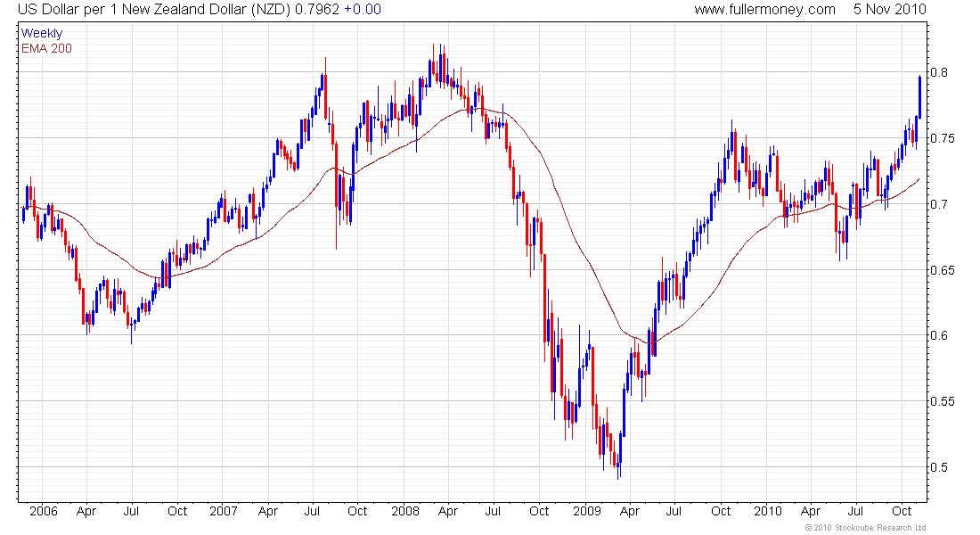Select the 'EMA 200' legend label

(46, 48)
